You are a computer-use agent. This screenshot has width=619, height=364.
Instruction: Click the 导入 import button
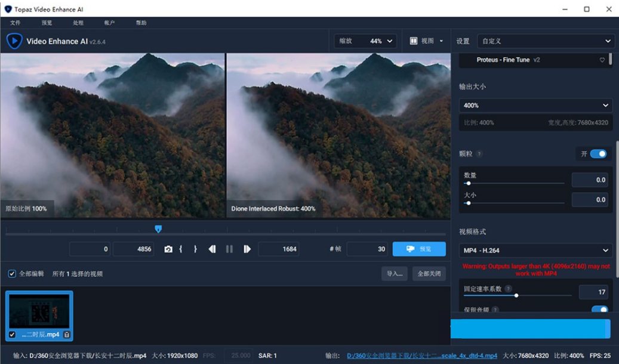395,273
